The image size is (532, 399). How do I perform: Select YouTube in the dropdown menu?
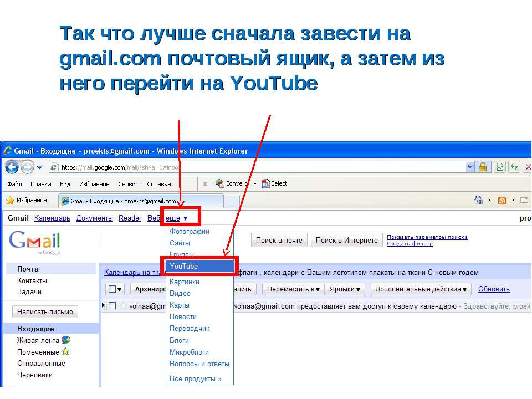199,267
